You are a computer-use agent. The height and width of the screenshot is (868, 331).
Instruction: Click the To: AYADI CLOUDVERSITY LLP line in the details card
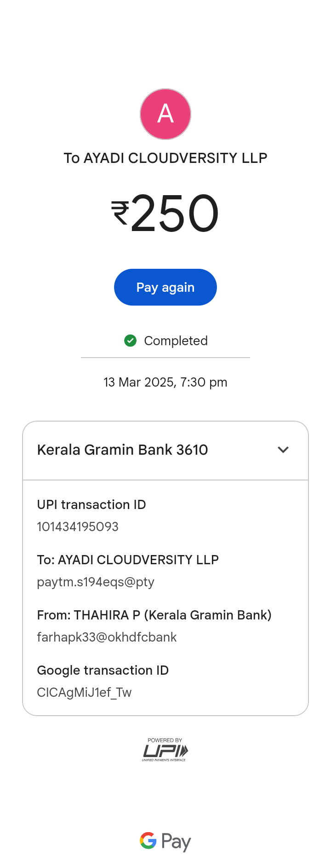[x=128, y=560]
